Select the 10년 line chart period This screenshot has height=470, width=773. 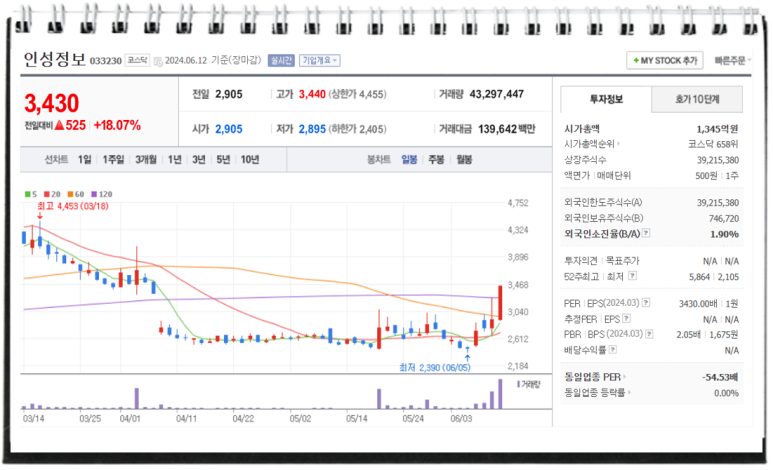click(x=250, y=160)
